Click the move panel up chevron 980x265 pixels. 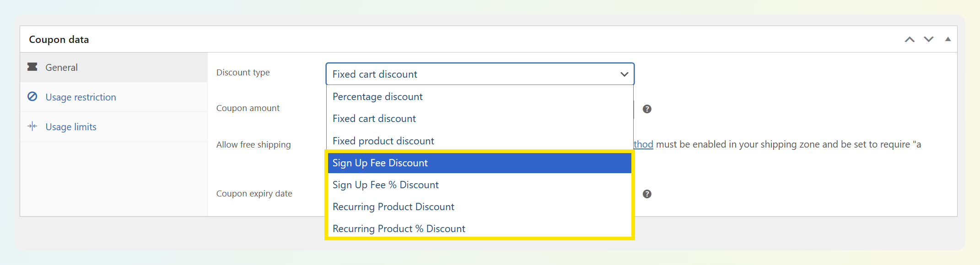(909, 40)
